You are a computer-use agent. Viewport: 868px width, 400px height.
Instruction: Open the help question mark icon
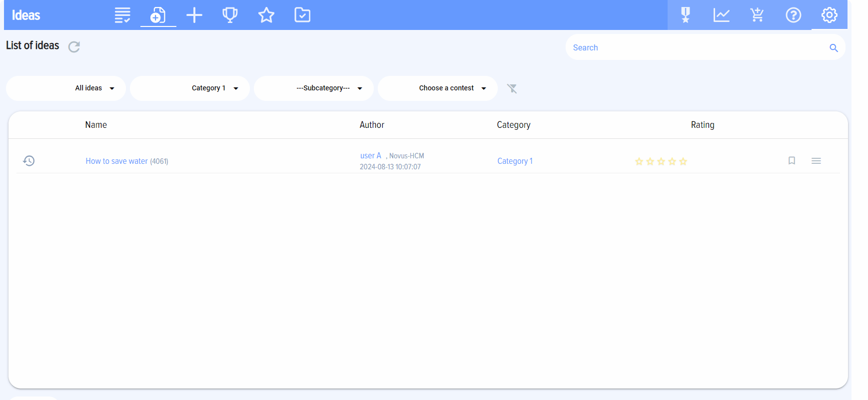(x=793, y=15)
